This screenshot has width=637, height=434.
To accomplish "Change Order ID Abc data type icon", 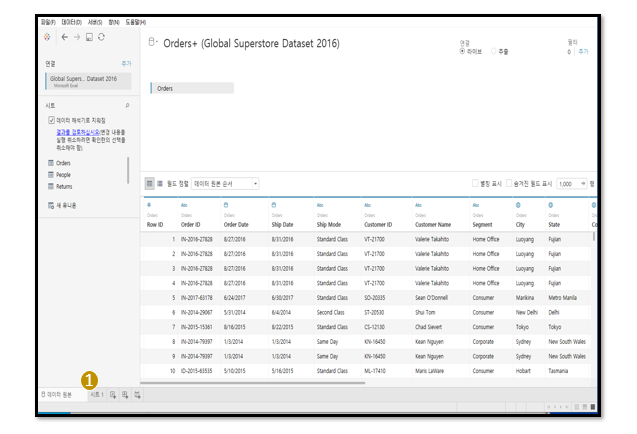I will (x=184, y=205).
